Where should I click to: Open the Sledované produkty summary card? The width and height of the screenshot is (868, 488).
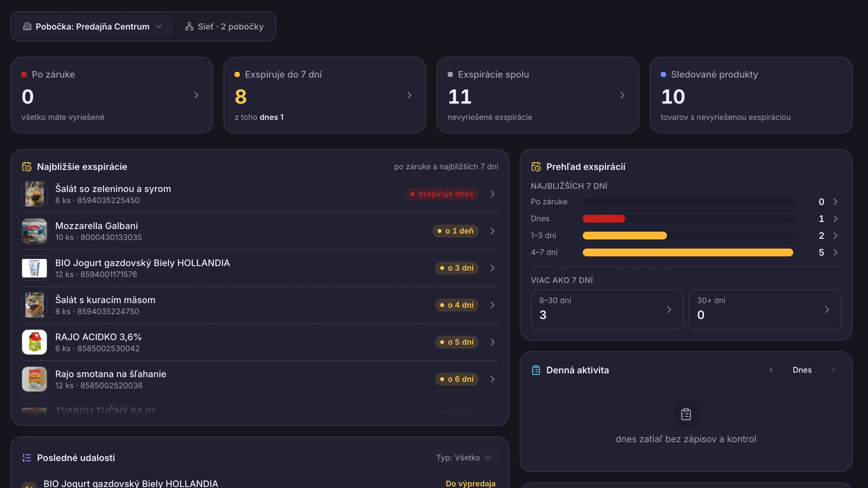[750, 95]
